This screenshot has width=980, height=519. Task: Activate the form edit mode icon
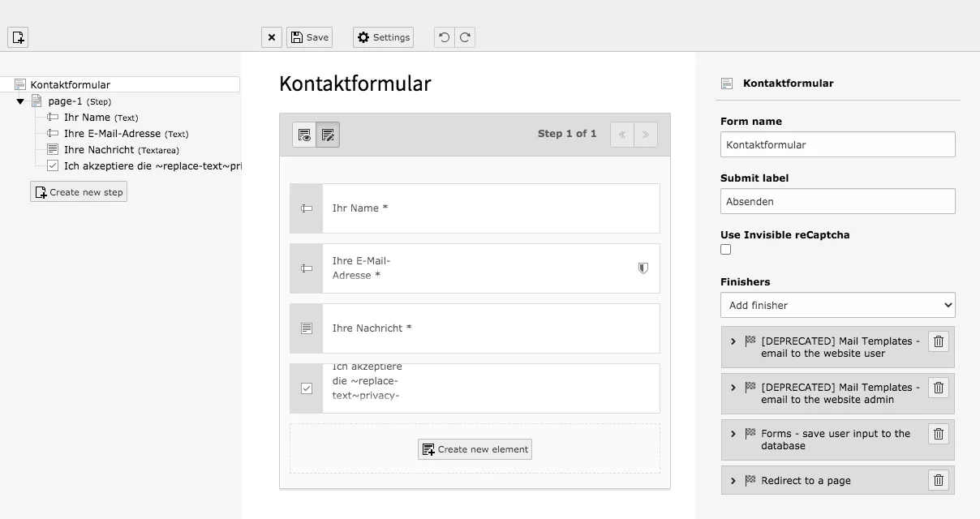coord(328,135)
